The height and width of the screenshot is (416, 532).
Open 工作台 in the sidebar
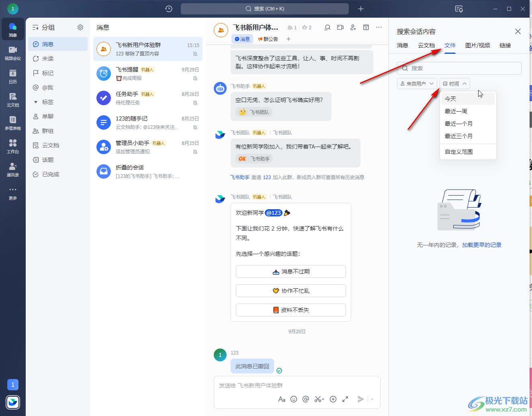pos(13,146)
